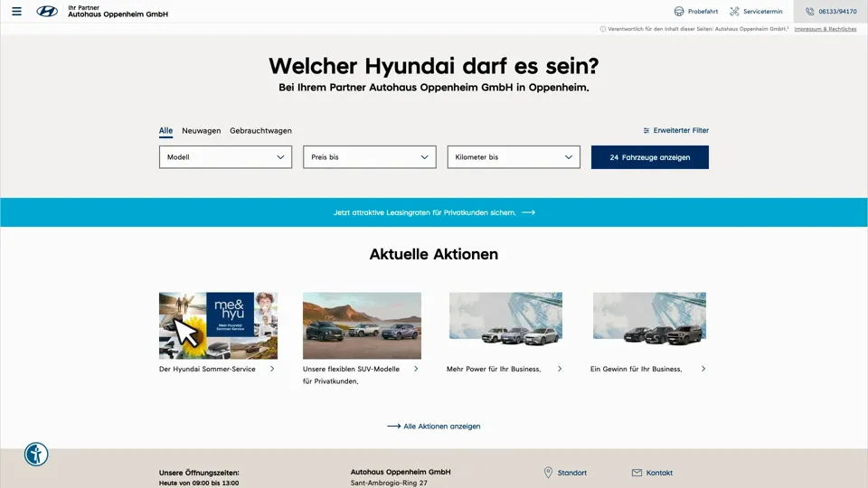868x488 pixels.
Task: Open the me&hyu Sommer-Service thumbnail
Action: 218,326
